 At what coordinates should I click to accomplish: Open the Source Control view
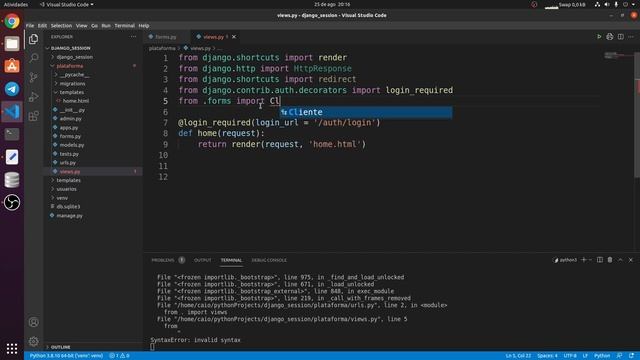pyautogui.click(x=33, y=77)
